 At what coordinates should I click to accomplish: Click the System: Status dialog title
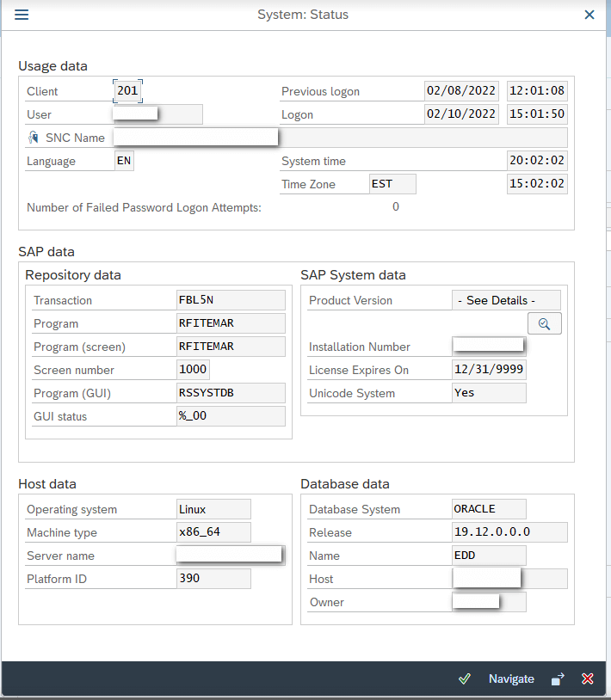[303, 15]
